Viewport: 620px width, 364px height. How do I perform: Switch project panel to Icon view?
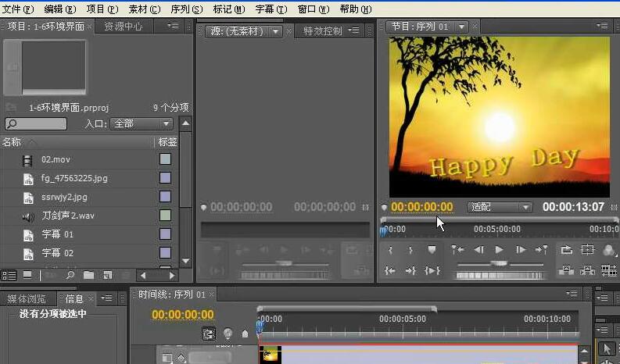(x=27, y=276)
